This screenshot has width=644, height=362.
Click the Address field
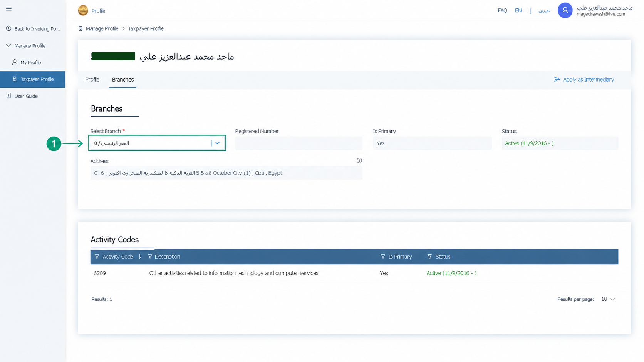click(226, 173)
